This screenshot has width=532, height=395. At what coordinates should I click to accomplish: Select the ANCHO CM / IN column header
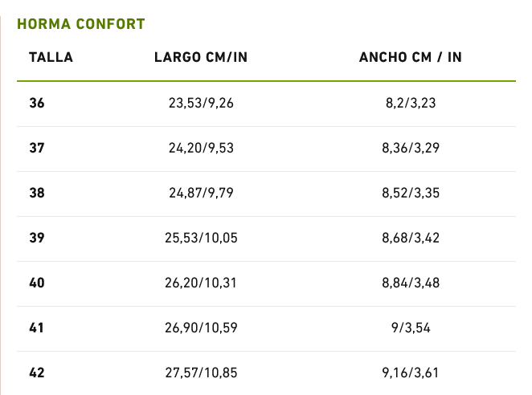(x=411, y=57)
